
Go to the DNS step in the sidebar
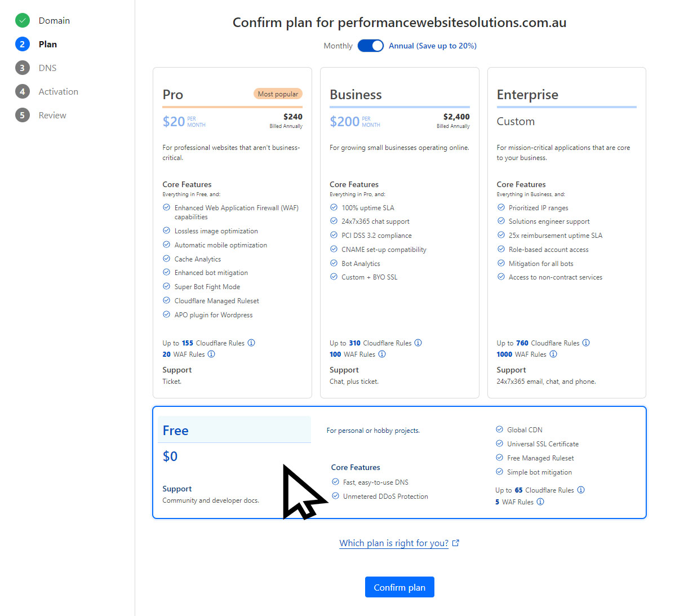click(x=47, y=68)
